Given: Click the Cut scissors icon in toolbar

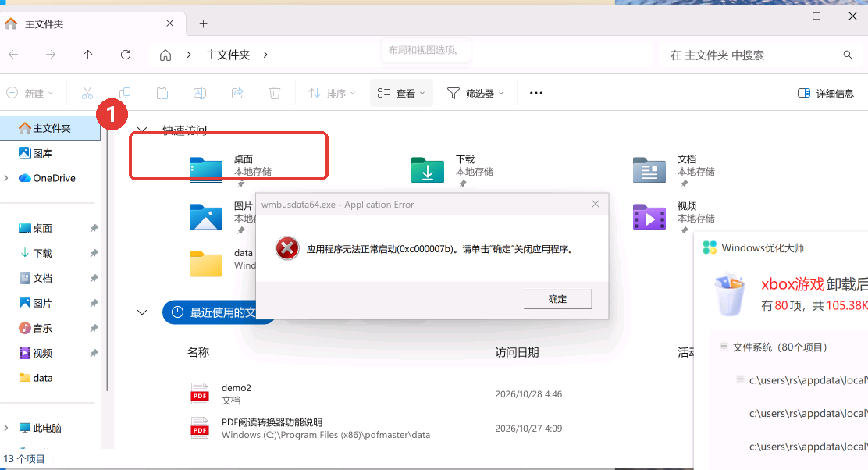Looking at the screenshot, I should pos(87,93).
